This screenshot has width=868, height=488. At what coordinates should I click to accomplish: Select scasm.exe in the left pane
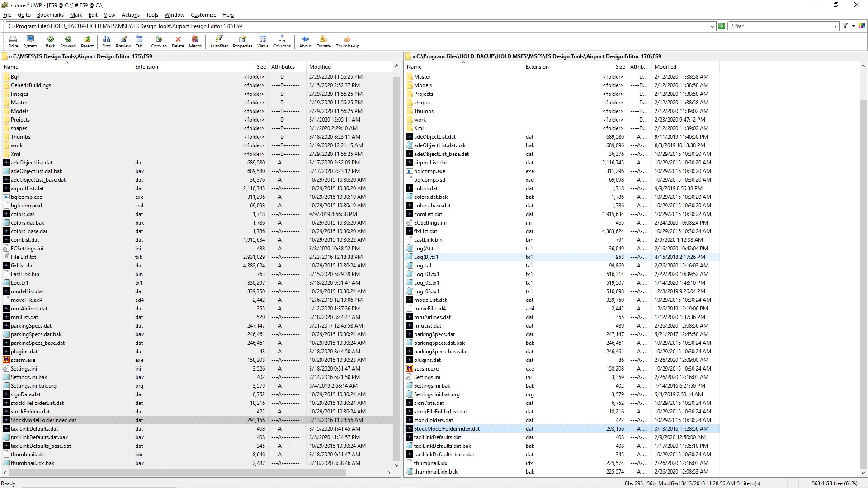(23, 360)
